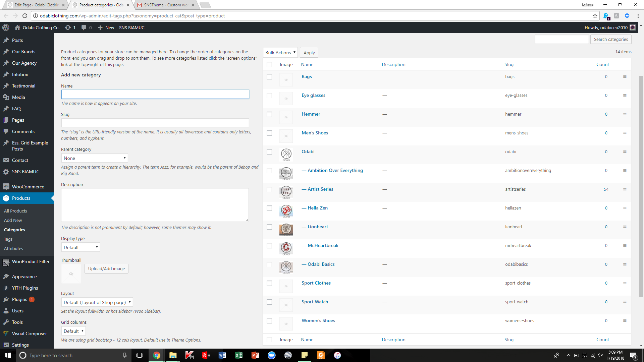This screenshot has width=644, height=362.
Task: Open the Layout dropdown for shop page
Action: click(x=97, y=302)
